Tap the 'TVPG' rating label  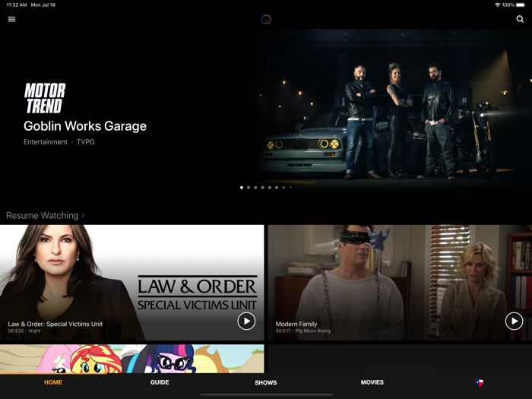(x=85, y=142)
